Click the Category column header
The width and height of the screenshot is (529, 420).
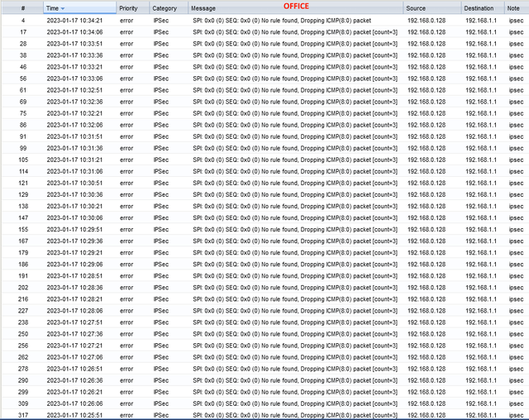click(x=169, y=8)
